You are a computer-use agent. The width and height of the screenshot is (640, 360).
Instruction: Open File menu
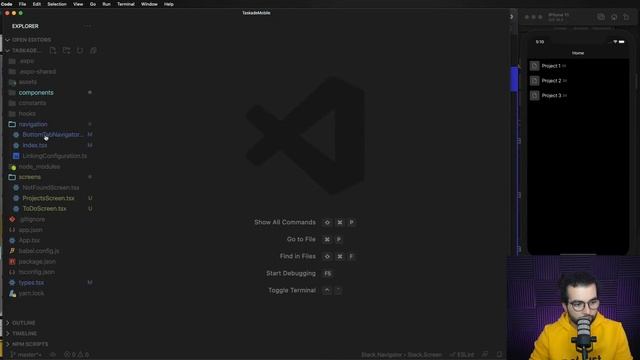click(22, 4)
